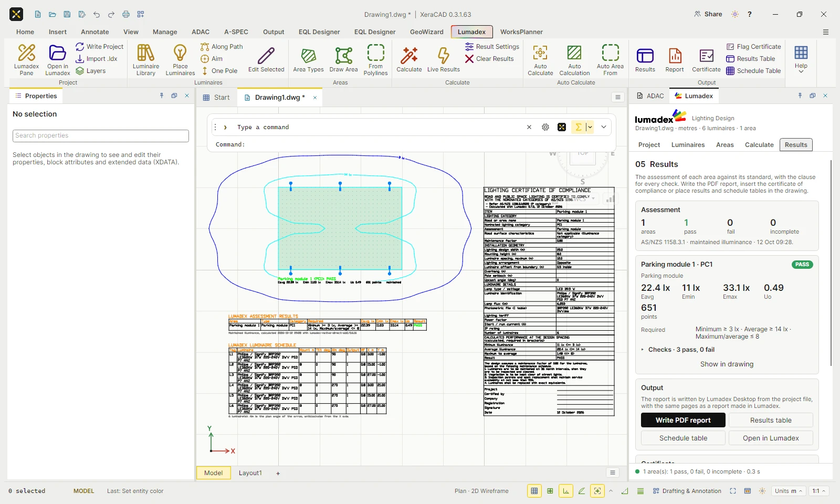840x504 pixels.
Task: Click the Auto Calculate icon
Action: (540, 53)
